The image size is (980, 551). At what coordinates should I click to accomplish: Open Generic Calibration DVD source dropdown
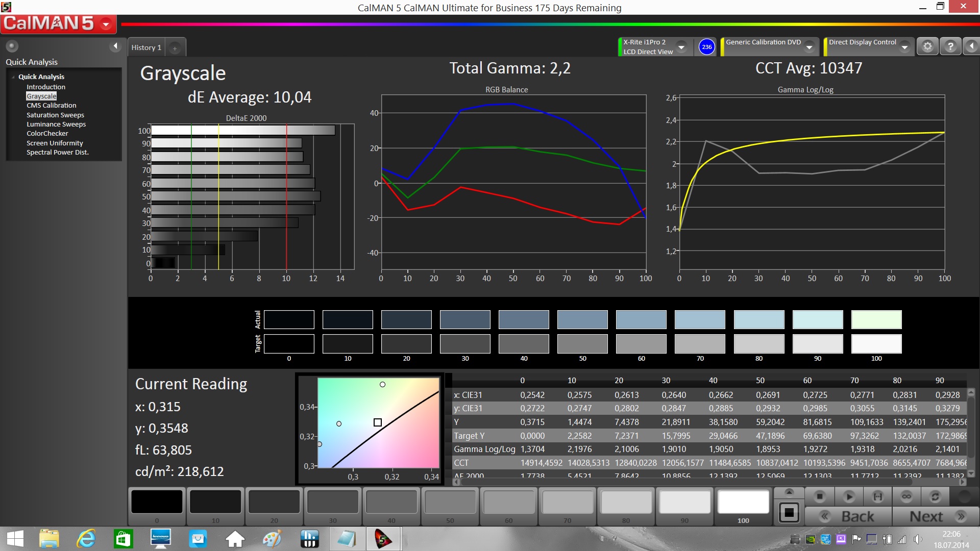[809, 47]
